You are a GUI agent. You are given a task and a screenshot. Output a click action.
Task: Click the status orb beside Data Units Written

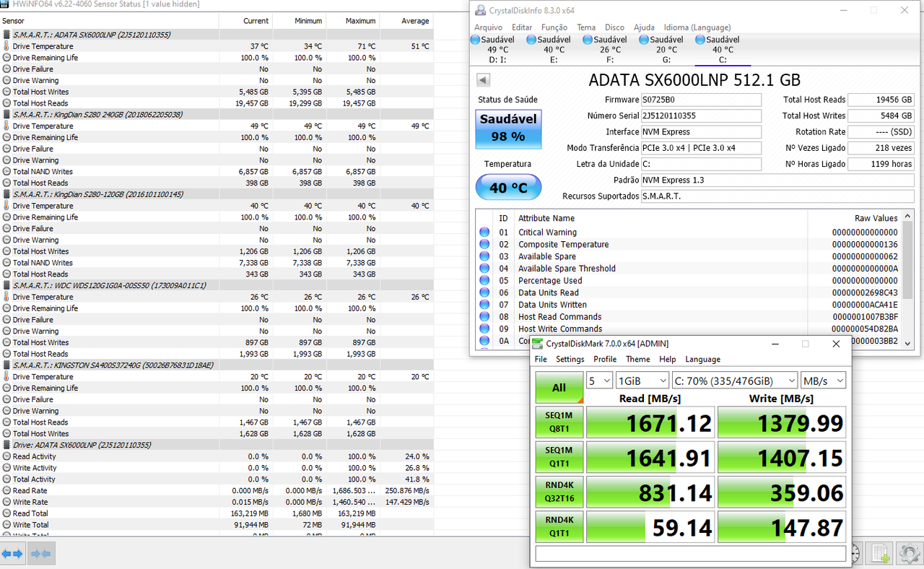coord(484,305)
